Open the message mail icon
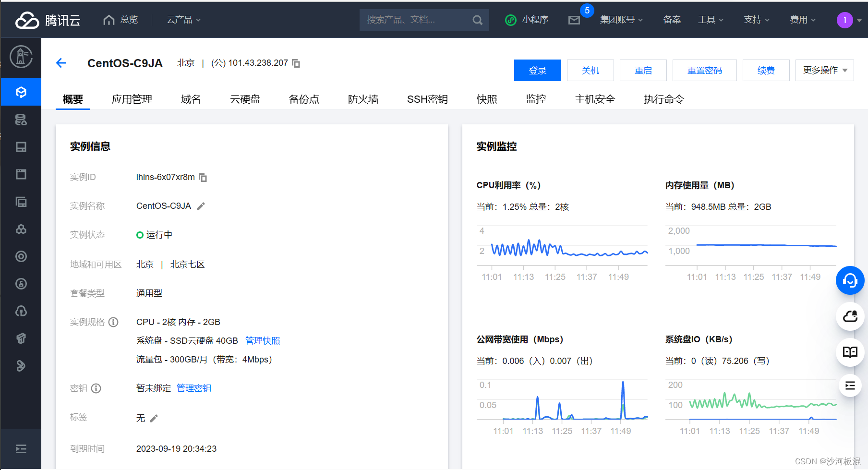 tap(574, 20)
